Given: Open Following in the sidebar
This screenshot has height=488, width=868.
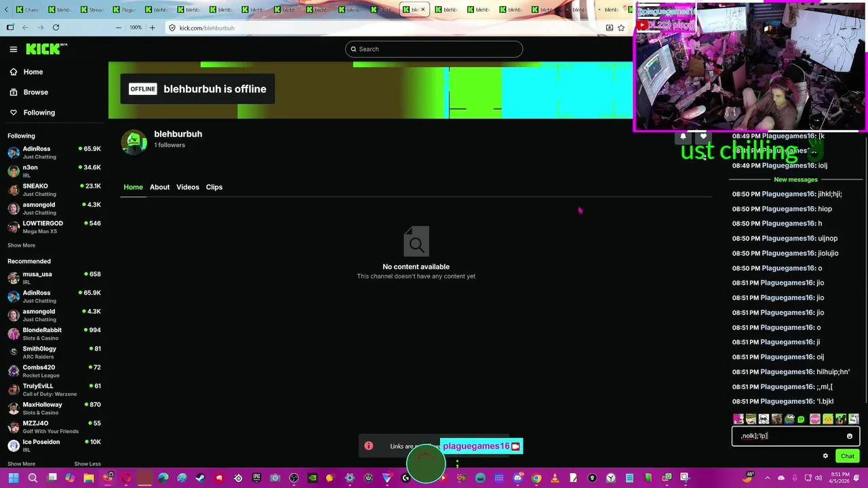Looking at the screenshot, I should [x=39, y=113].
